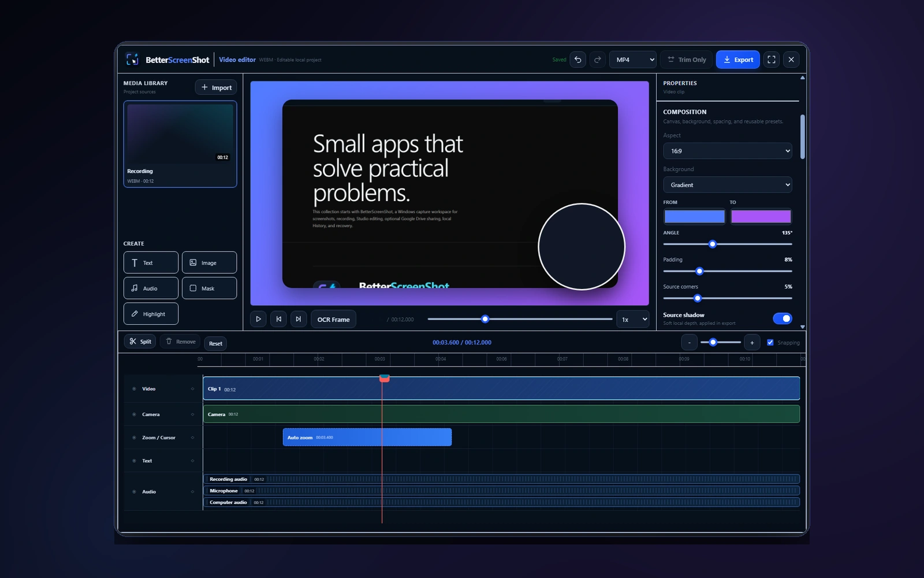
Task: Click the Properties panel scroll-up arrow
Action: tap(803, 77)
